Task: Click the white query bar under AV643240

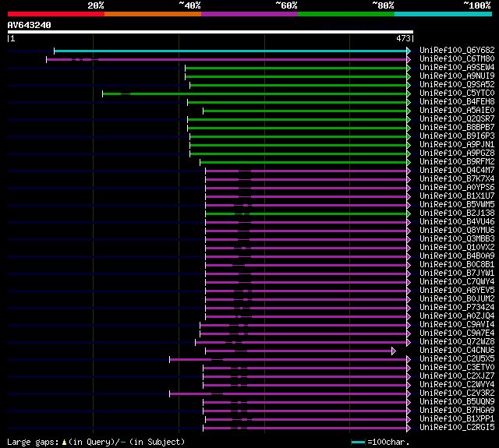Action: click(x=211, y=32)
